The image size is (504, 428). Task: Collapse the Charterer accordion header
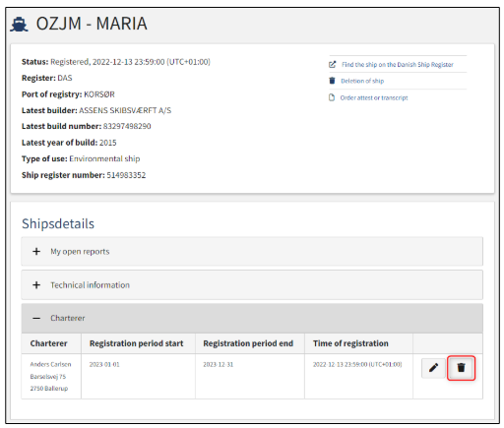pos(252,318)
